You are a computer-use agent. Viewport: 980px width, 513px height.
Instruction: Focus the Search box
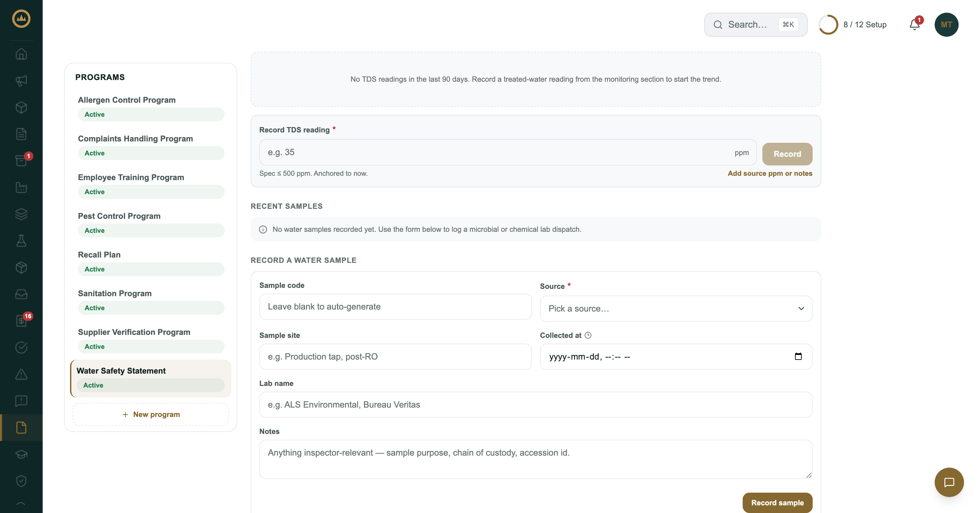(756, 25)
